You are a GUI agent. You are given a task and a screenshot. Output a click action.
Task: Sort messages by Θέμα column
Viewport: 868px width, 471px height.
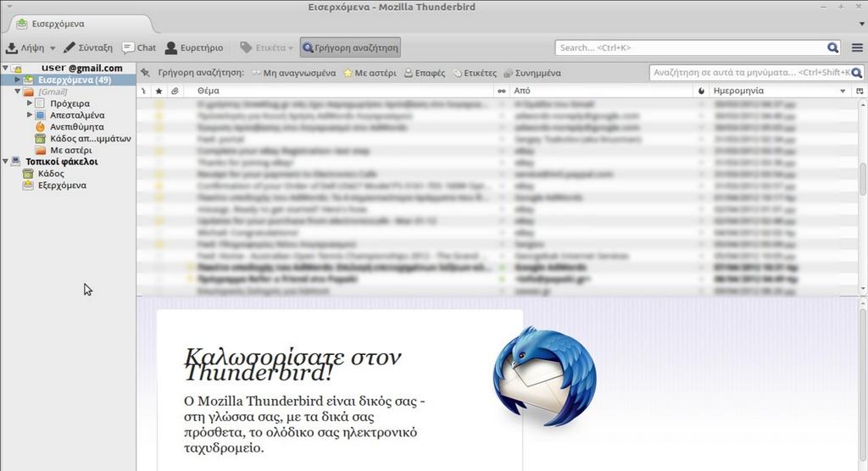coord(339,91)
